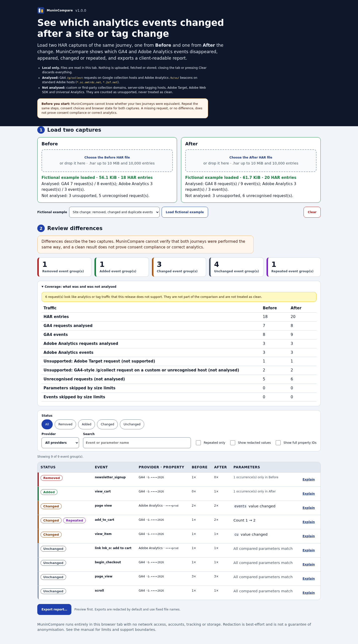Click 'Showing 9 of 9 event group(s).' text
The width and height of the screenshot is (358, 644).
[60, 457]
